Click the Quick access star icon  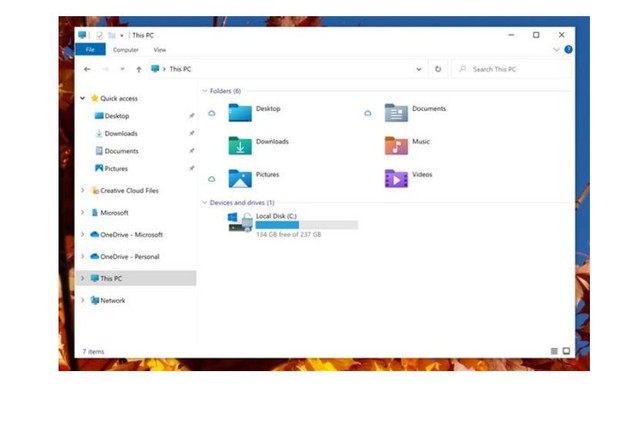(95, 98)
